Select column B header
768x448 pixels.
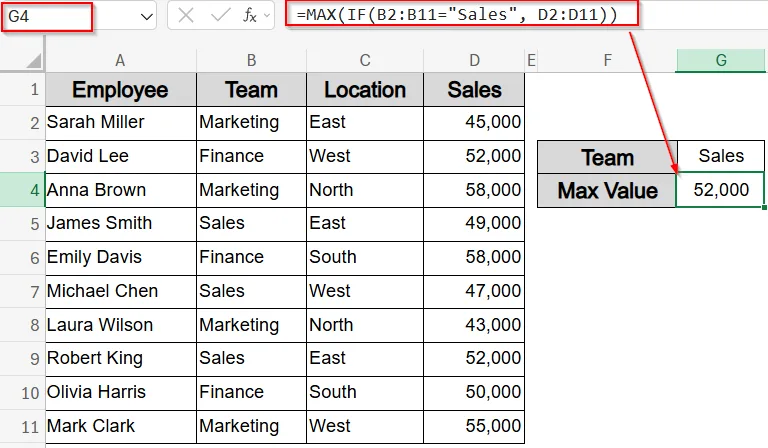[251, 60]
